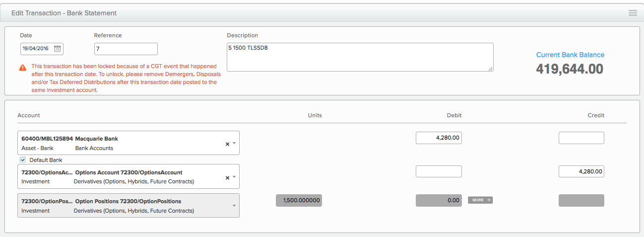Screen dimensions: 644x237
Task: Click the Reference field label
Action: (x=108, y=35)
